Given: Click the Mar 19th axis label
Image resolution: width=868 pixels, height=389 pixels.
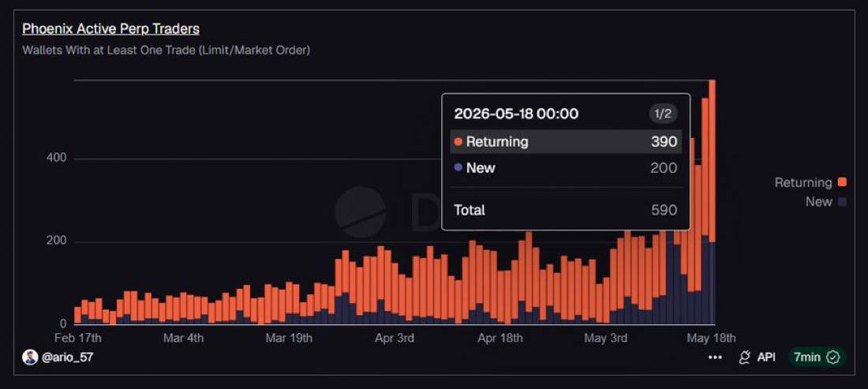Looking at the screenshot, I should pos(289,338).
